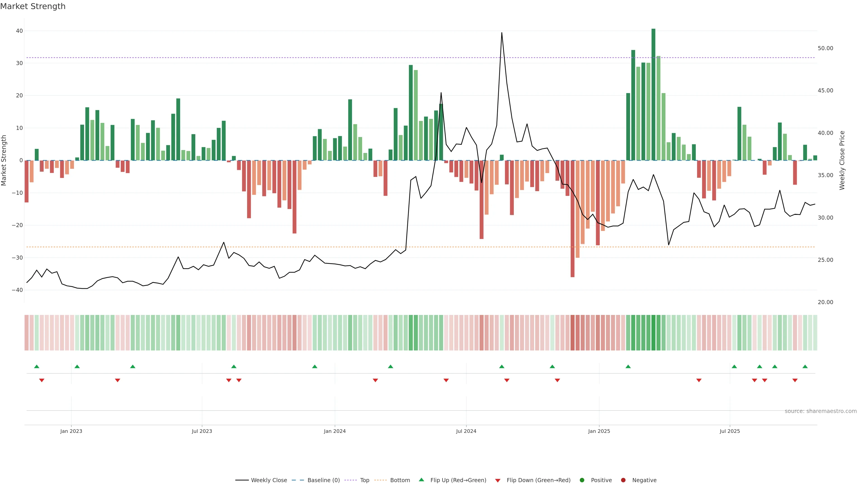The width and height of the screenshot is (868, 488).
Task: Click rightmost red flip-down triangle marker
Action: pyautogui.click(x=795, y=380)
